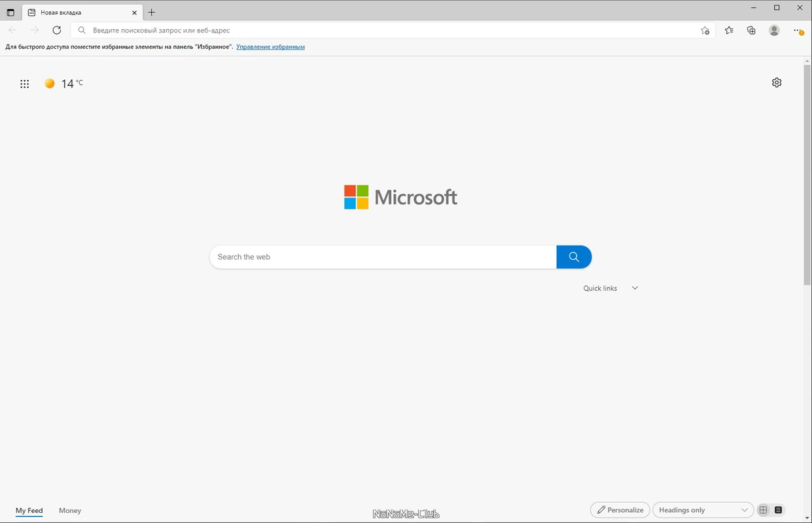Click the Microsoft logo
This screenshot has height=523, width=812.
pyautogui.click(x=401, y=197)
